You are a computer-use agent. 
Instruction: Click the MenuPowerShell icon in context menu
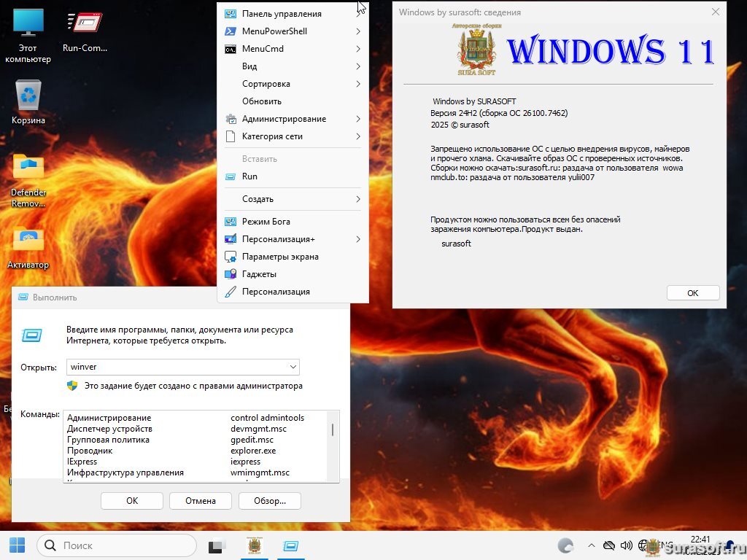click(230, 31)
